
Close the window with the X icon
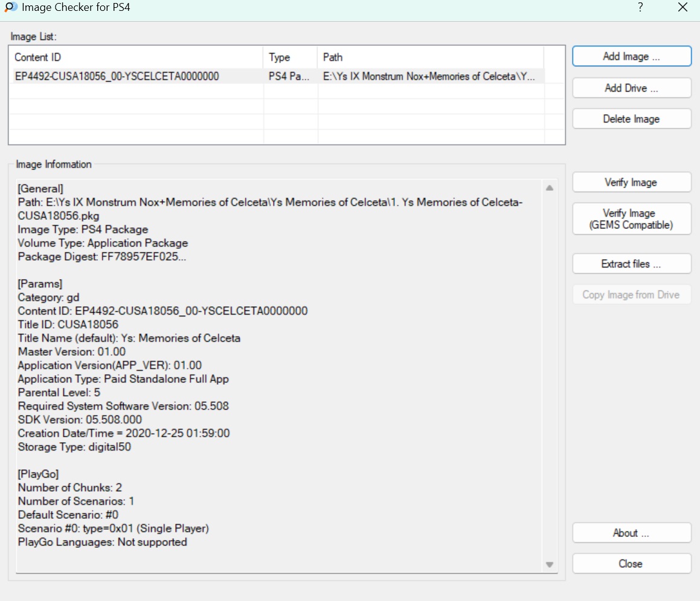point(682,8)
